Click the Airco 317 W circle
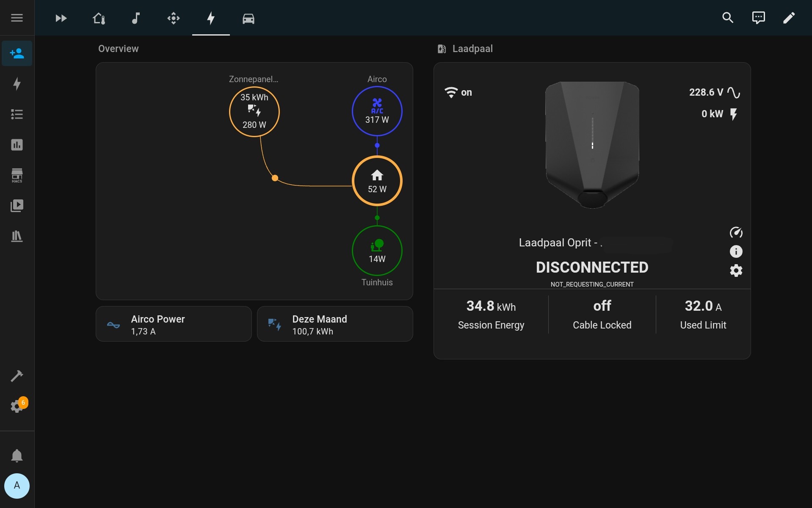Viewport: 812px width, 508px height. pos(377,111)
